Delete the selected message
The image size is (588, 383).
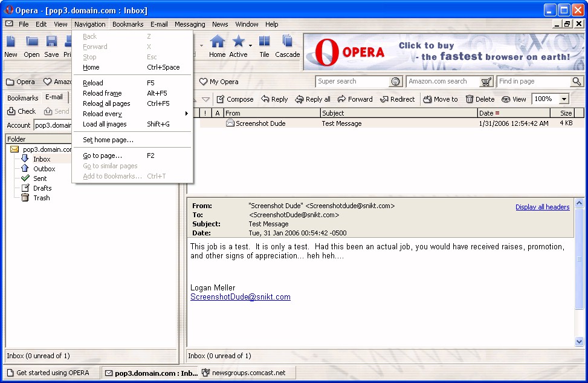coord(480,99)
